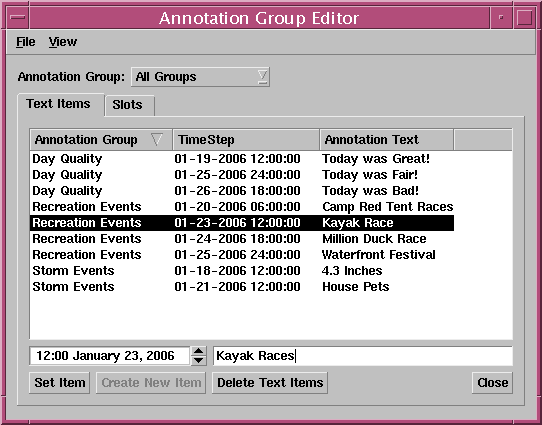
Task: Select the Waterfront Festival row
Action: click(242, 255)
